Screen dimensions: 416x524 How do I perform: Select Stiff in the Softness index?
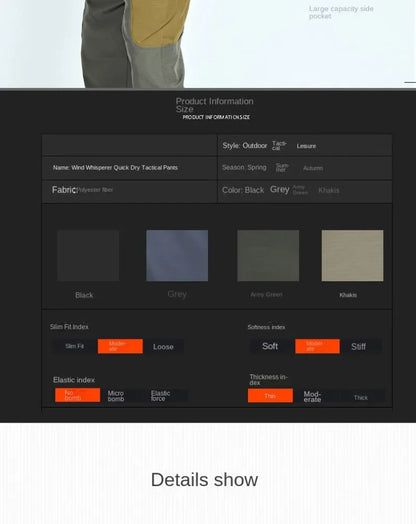[359, 347]
